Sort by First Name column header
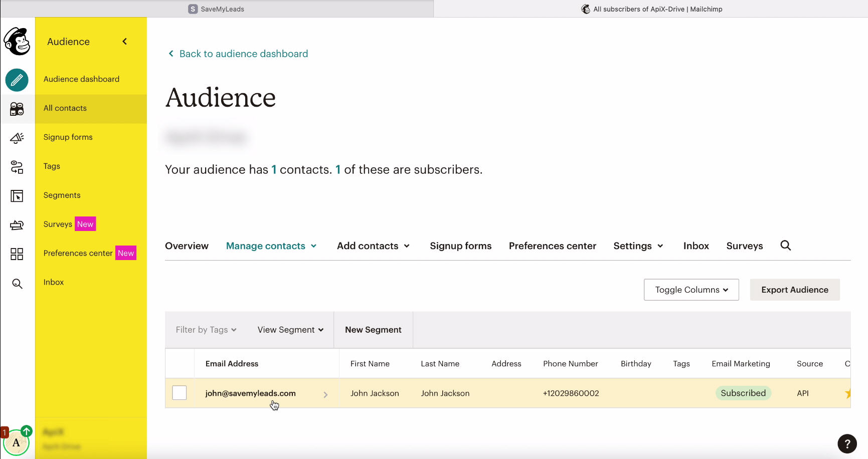This screenshot has height=459, width=868. 370,364
